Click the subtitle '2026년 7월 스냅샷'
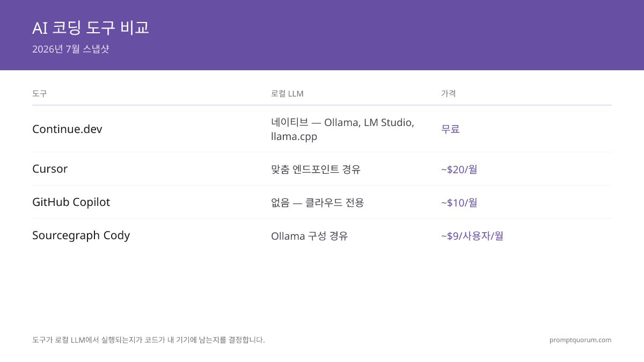 point(71,49)
